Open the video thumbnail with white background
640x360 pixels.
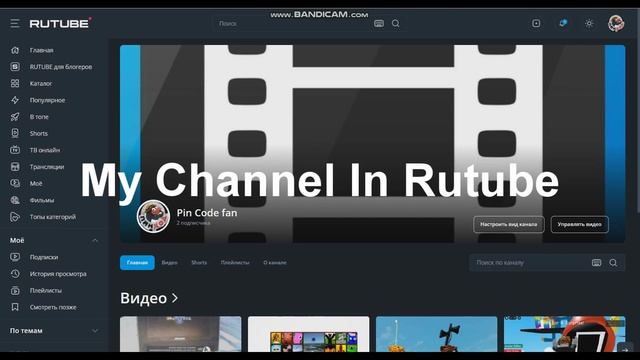[309, 334]
